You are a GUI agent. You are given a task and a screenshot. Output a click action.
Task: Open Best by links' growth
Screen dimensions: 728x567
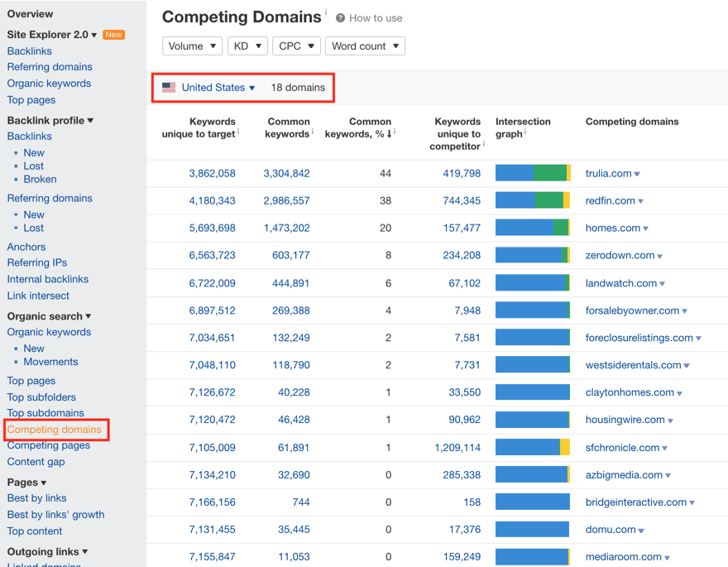pyautogui.click(x=55, y=515)
